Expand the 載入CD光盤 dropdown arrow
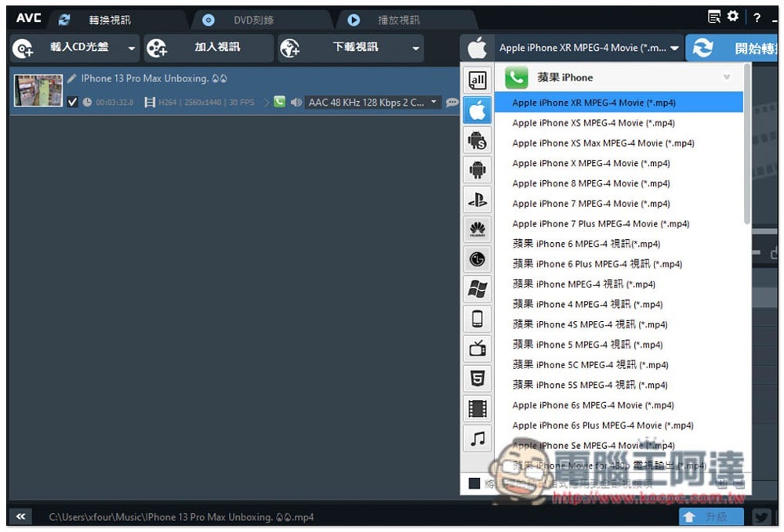 [x=132, y=49]
